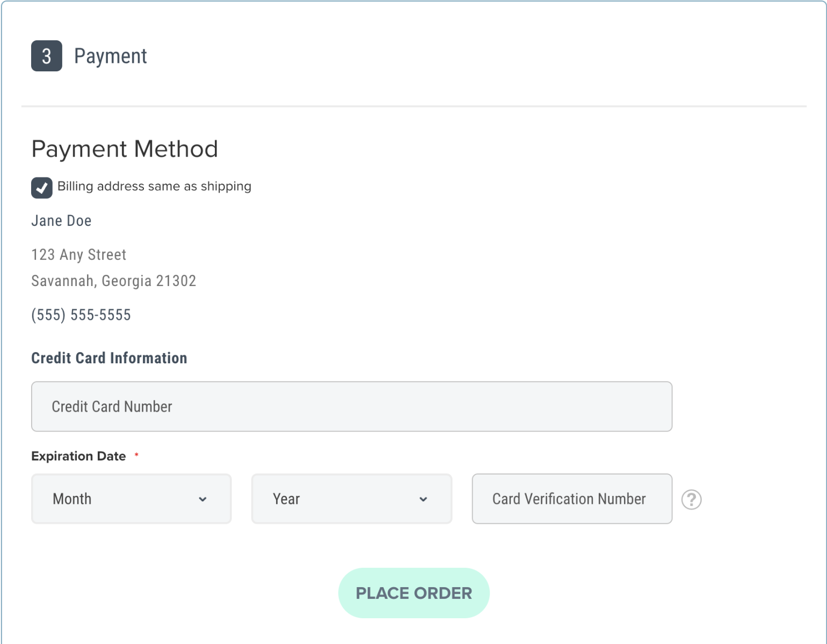Click the 123 Any Street address line
The image size is (827, 644).
(79, 254)
